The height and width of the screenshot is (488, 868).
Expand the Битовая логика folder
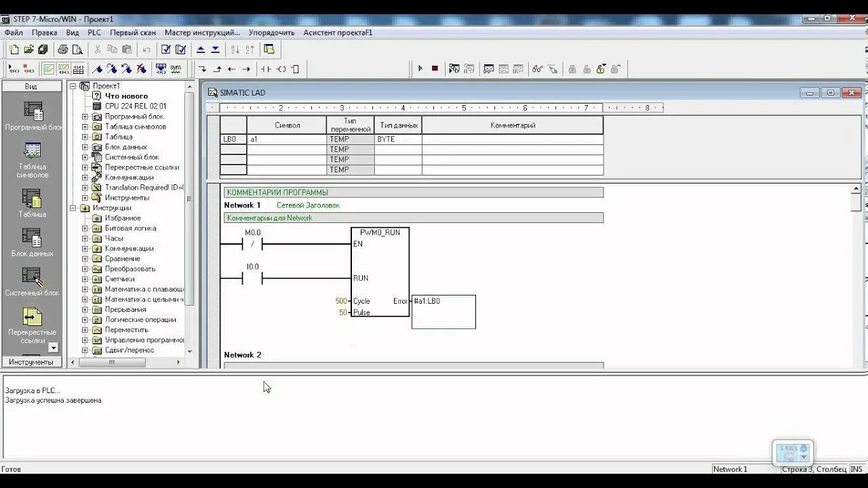[x=85, y=228]
